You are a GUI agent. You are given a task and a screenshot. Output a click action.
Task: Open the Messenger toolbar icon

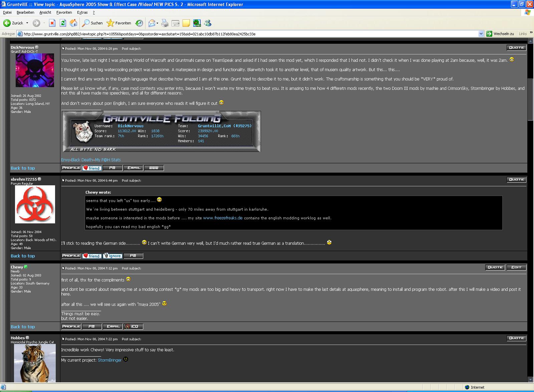pyautogui.click(x=208, y=23)
